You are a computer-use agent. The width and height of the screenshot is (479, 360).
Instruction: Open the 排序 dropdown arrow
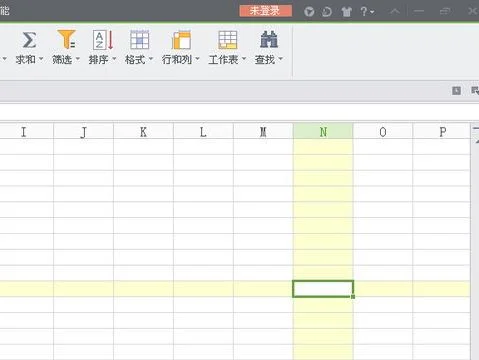pos(114,59)
